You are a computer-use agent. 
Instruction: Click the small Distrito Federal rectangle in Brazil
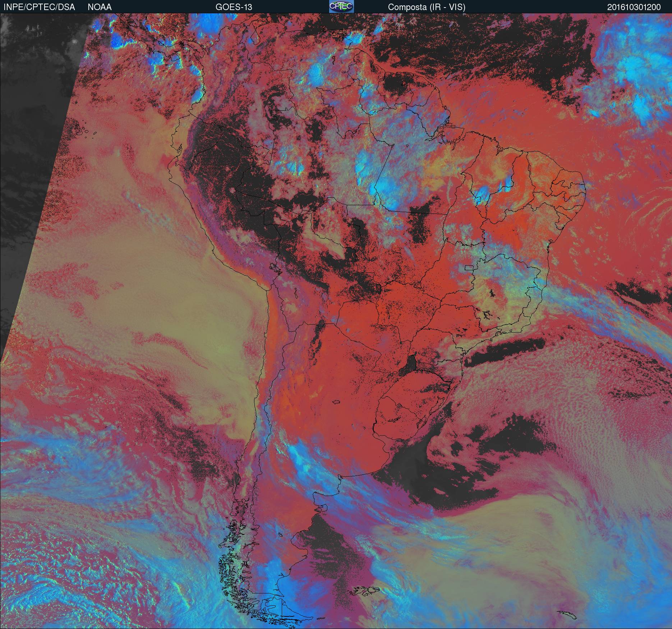(469, 267)
